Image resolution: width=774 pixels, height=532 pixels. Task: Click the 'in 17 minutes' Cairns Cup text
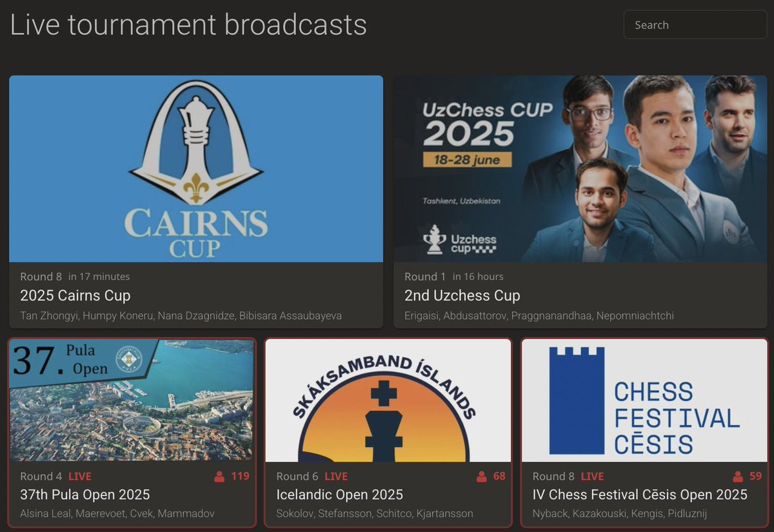(99, 277)
